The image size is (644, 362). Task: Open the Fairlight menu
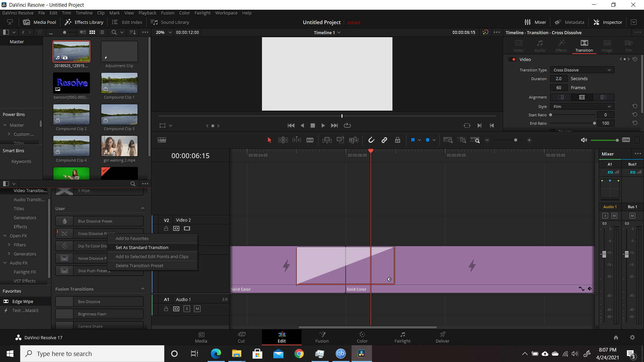(202, 13)
